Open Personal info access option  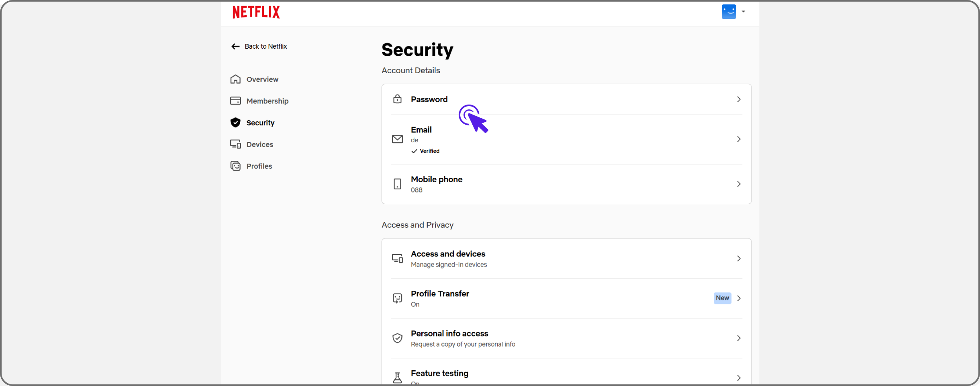coord(566,338)
